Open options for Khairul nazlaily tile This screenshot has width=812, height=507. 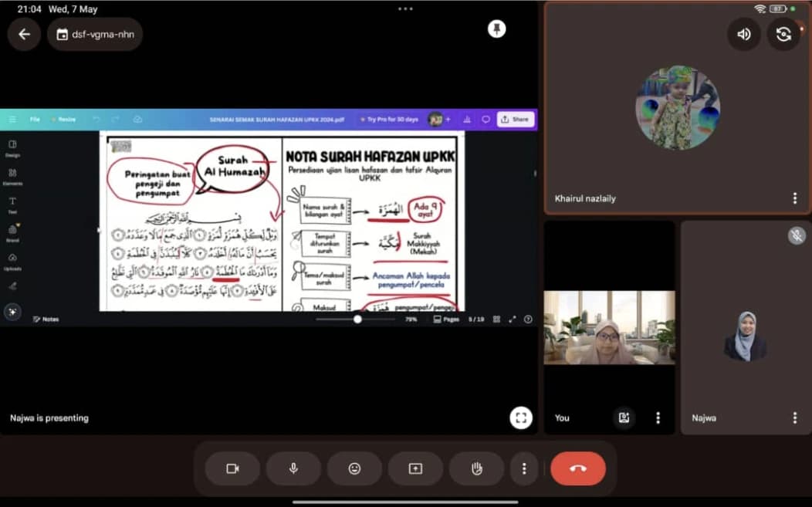pos(795,198)
